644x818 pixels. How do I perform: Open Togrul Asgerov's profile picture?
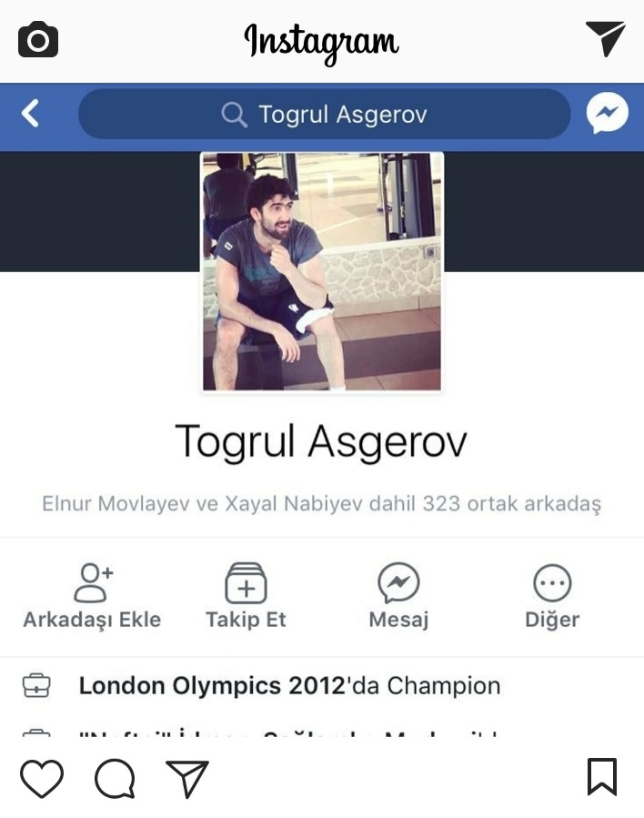tap(322, 271)
